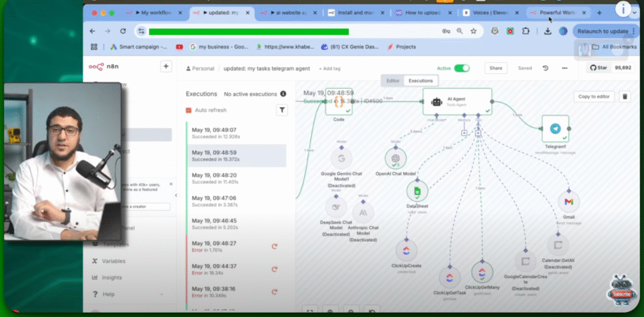Screen dimensions: 644x317
Task: Open the ClickUpGetMany node
Action: pyautogui.click(x=482, y=272)
